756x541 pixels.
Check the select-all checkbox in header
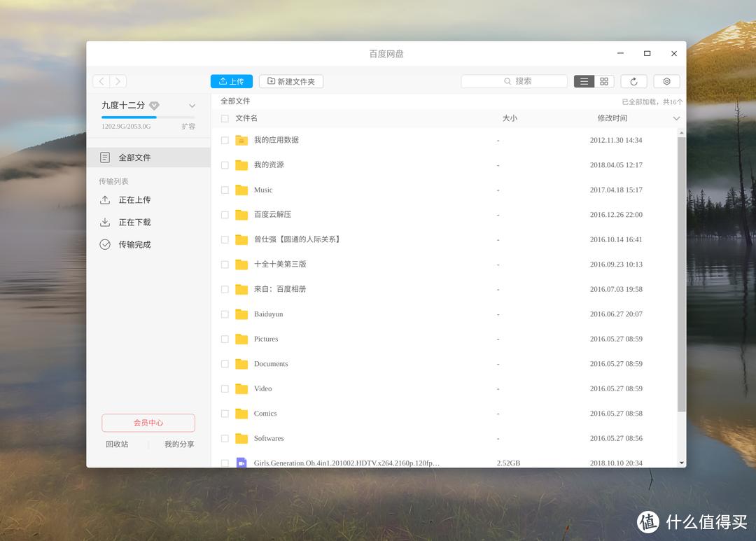[225, 118]
